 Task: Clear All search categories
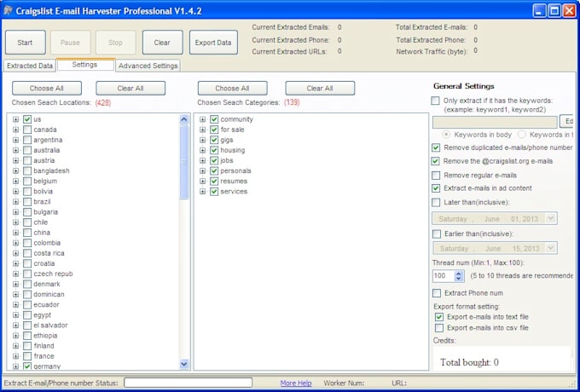pos(320,89)
